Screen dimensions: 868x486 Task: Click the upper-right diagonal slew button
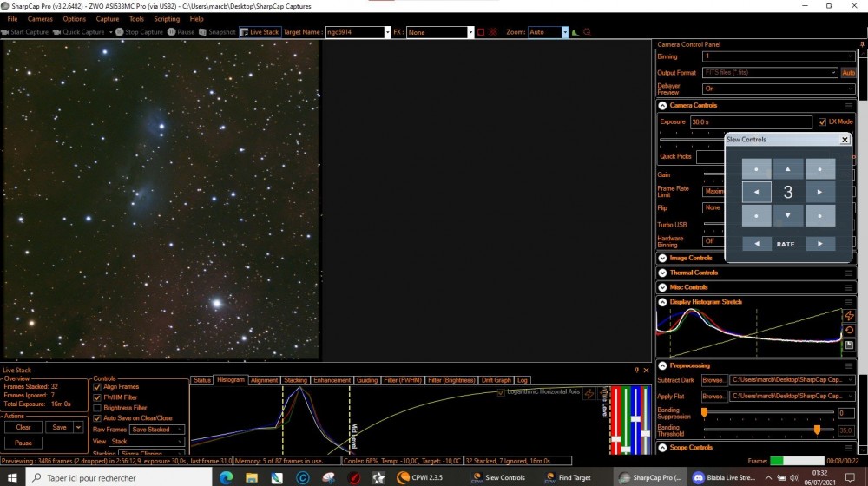[x=820, y=169]
